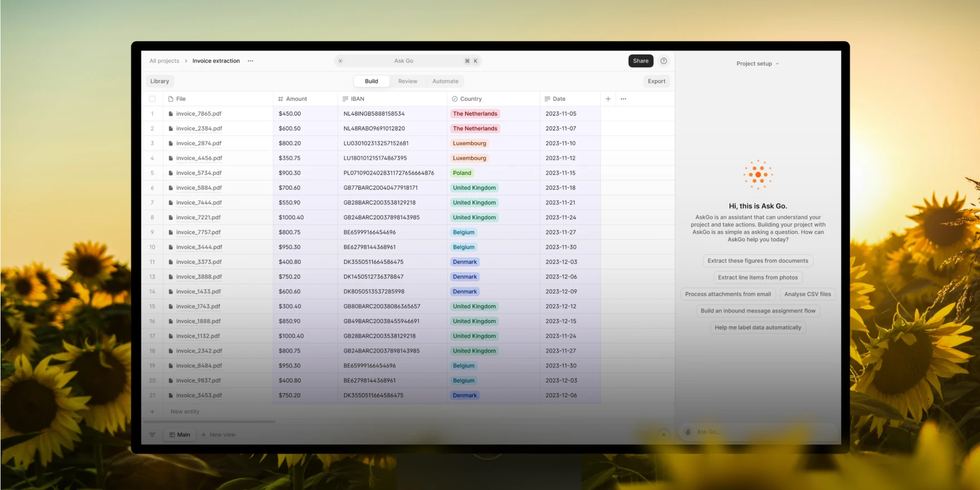Image resolution: width=980 pixels, height=490 pixels.
Task: Focus the Ask Go search bar at top
Action: 408,61
